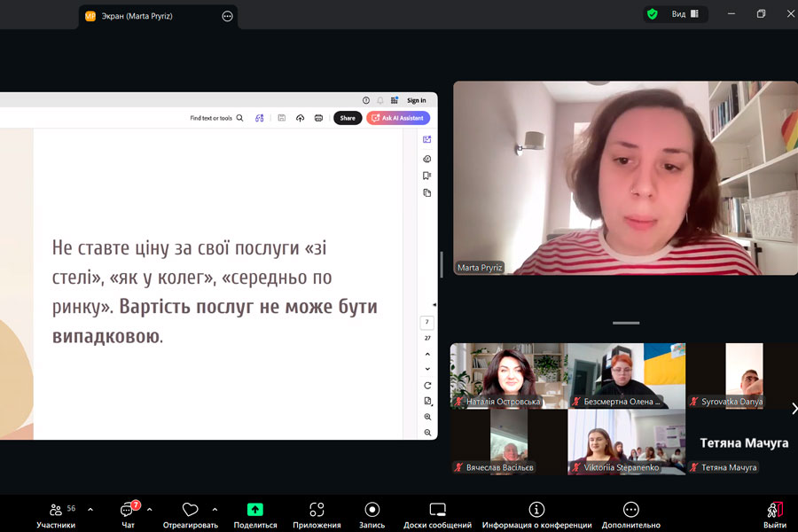Collapse the Acrobat right panel with small arrow
This screenshot has height=532, width=798.
(x=434, y=305)
